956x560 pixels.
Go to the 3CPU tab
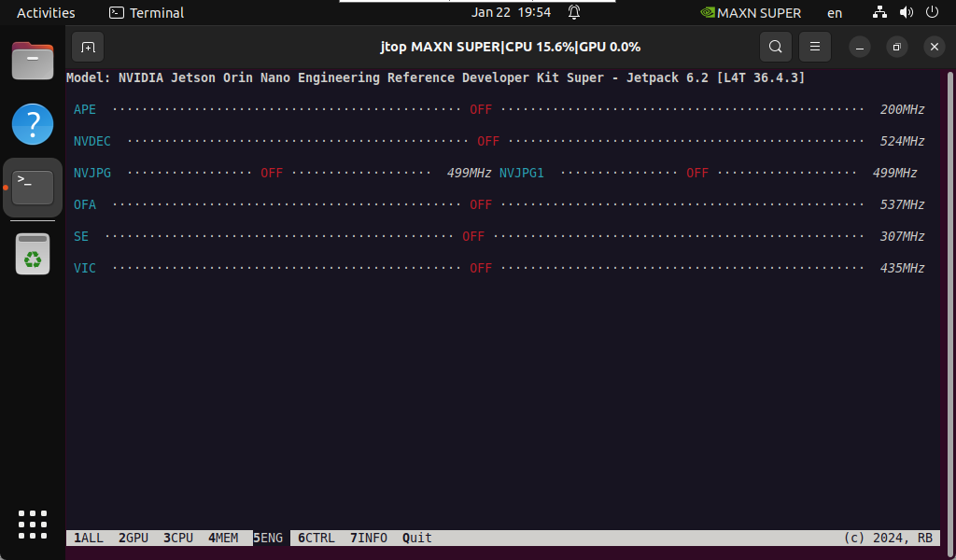pyautogui.click(x=178, y=538)
